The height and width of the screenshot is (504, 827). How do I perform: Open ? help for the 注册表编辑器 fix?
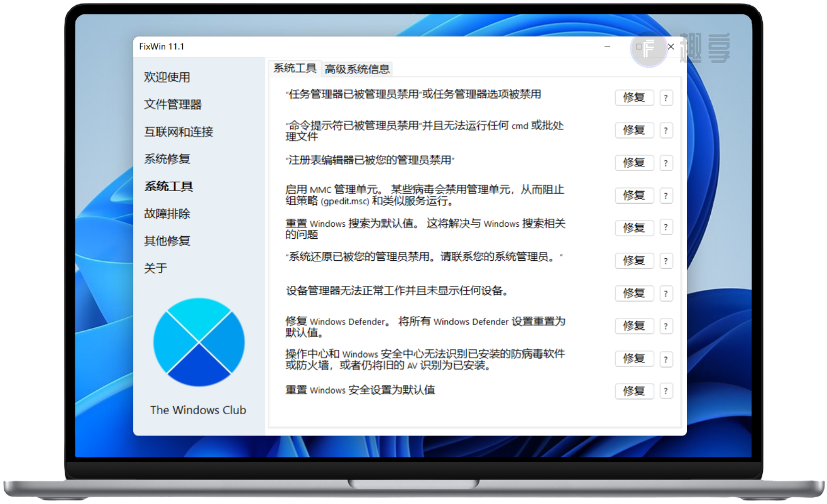tap(666, 163)
